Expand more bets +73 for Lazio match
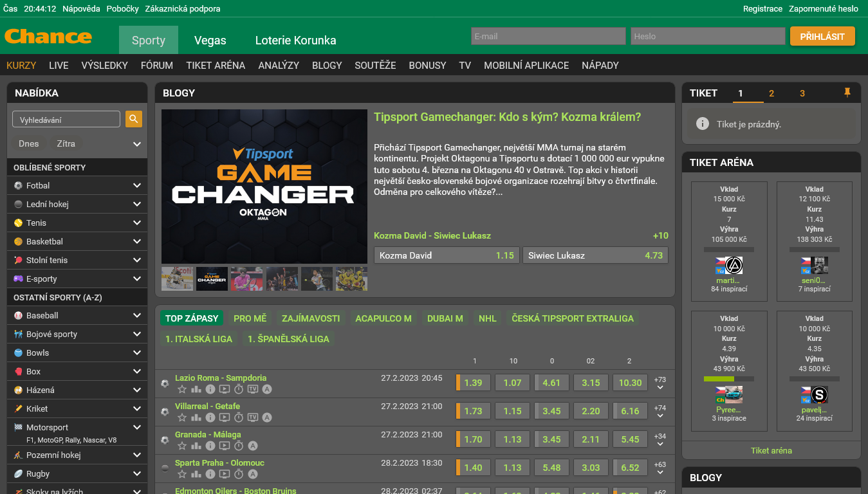This screenshot has height=494, width=868. [x=660, y=383]
